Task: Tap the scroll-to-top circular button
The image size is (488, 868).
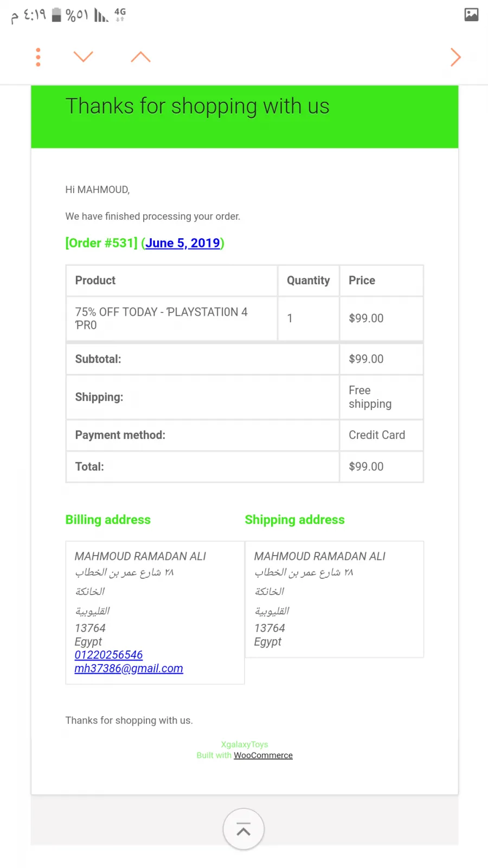Action: coord(243,829)
